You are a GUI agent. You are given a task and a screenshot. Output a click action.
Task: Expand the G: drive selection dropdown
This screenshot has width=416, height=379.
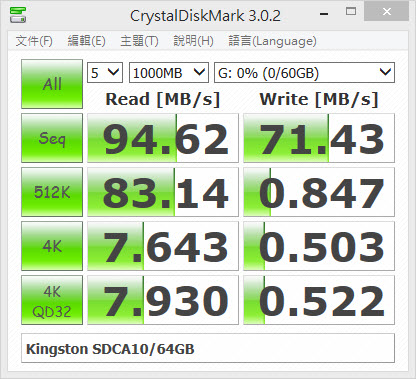(x=304, y=73)
